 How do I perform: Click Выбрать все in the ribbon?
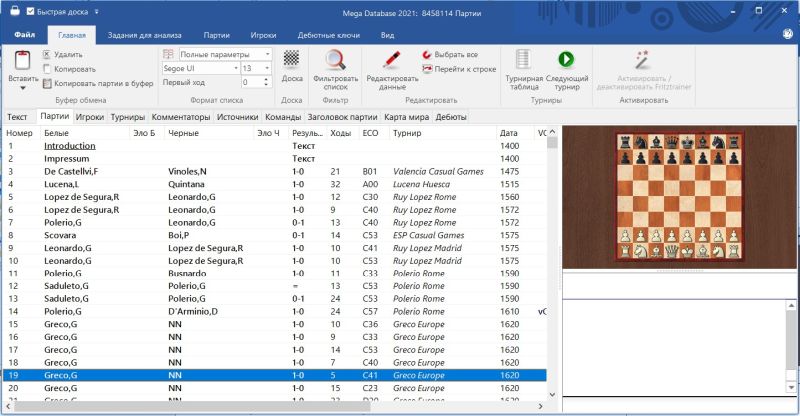(x=456, y=55)
